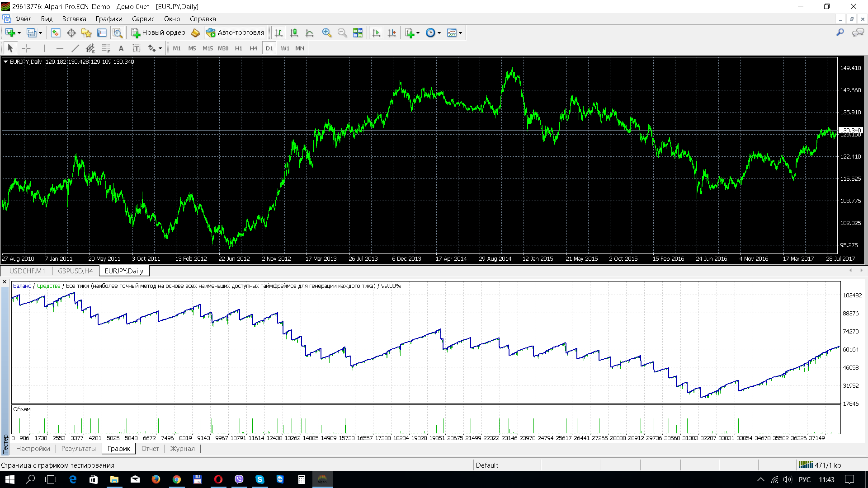The width and height of the screenshot is (868, 488).
Task: Switch timeframe to M5
Action: (x=192, y=48)
